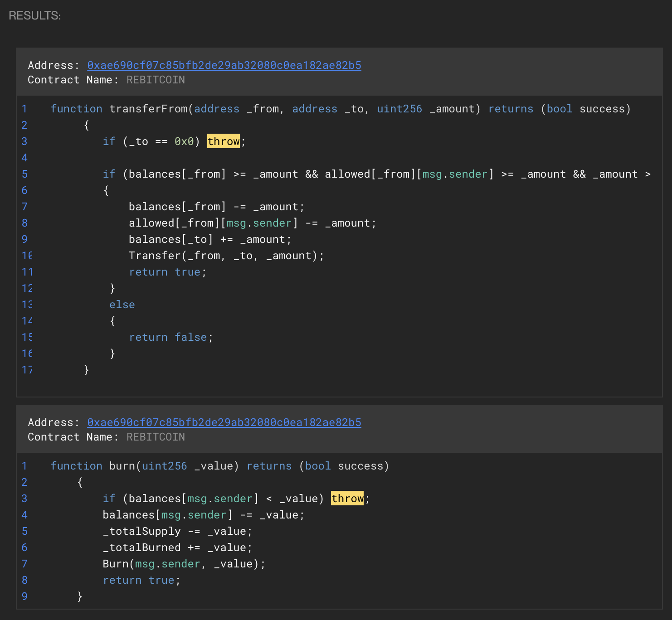Click the Transfer(_from, _to, _amount) call
The image size is (672, 620).
click(x=226, y=256)
